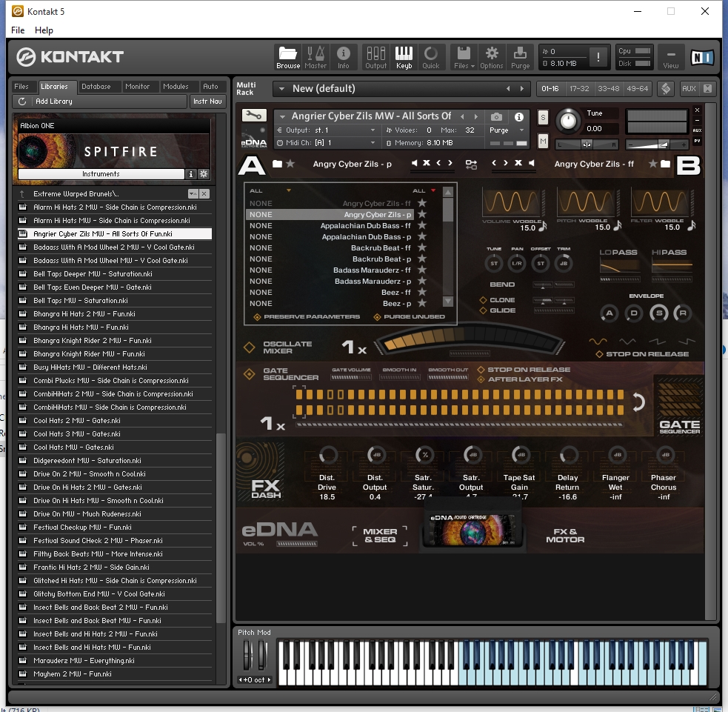
Task: Click the library refresh icon
Action: (21, 102)
